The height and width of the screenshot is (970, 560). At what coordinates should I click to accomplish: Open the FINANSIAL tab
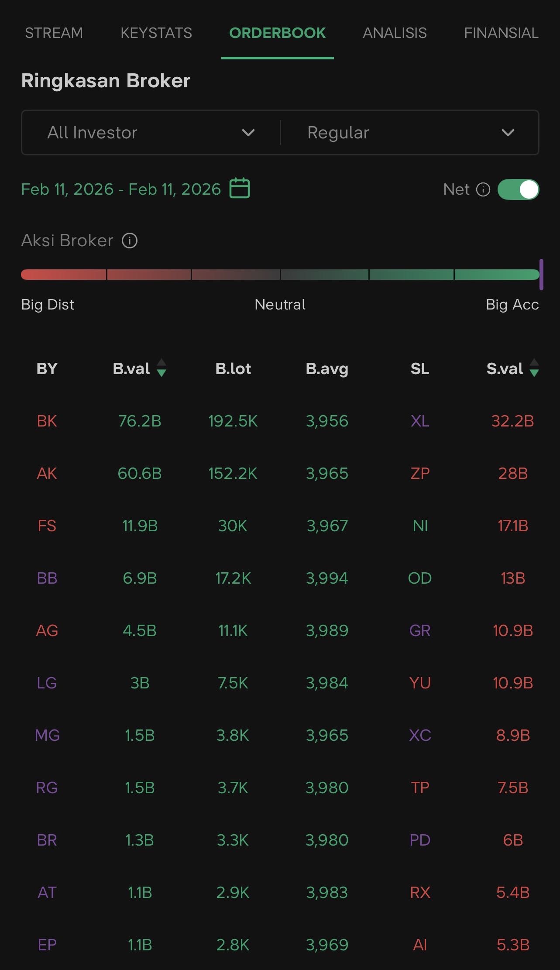click(501, 33)
